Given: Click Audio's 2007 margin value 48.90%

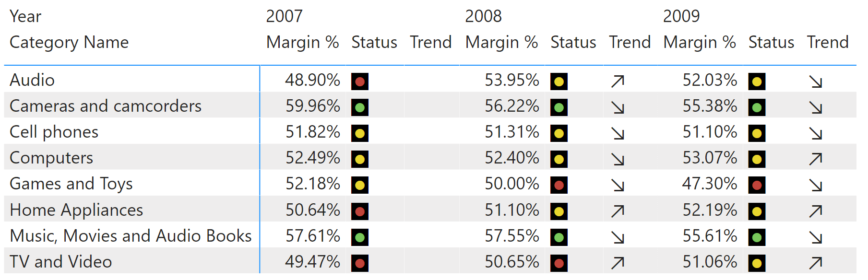Looking at the screenshot, I should click(x=312, y=80).
